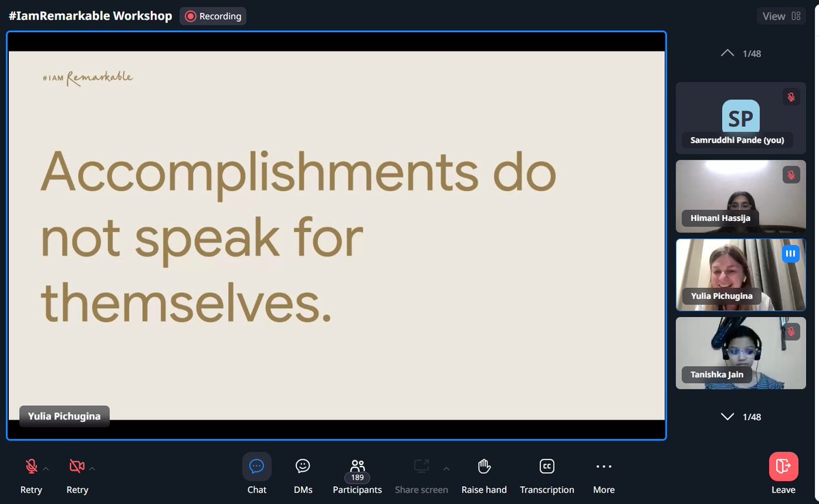Click the shared presentation slide

pos(336,235)
